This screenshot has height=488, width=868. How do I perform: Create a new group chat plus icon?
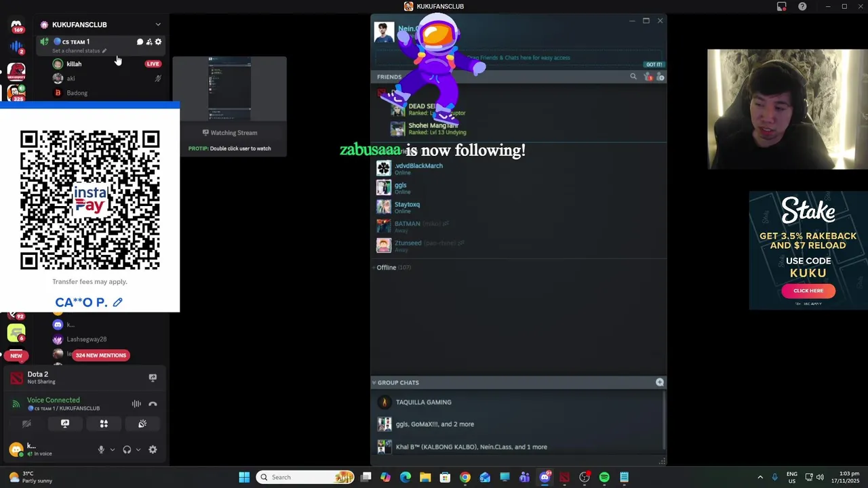660,382
